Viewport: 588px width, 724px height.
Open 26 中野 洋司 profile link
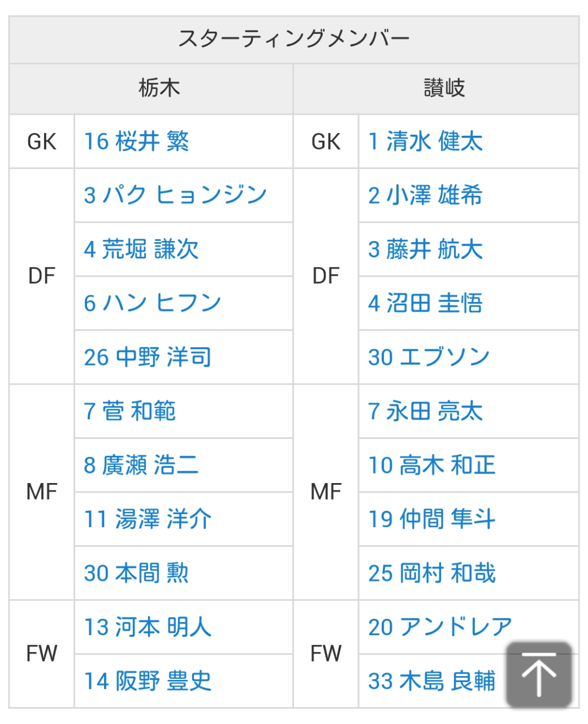pos(148,357)
